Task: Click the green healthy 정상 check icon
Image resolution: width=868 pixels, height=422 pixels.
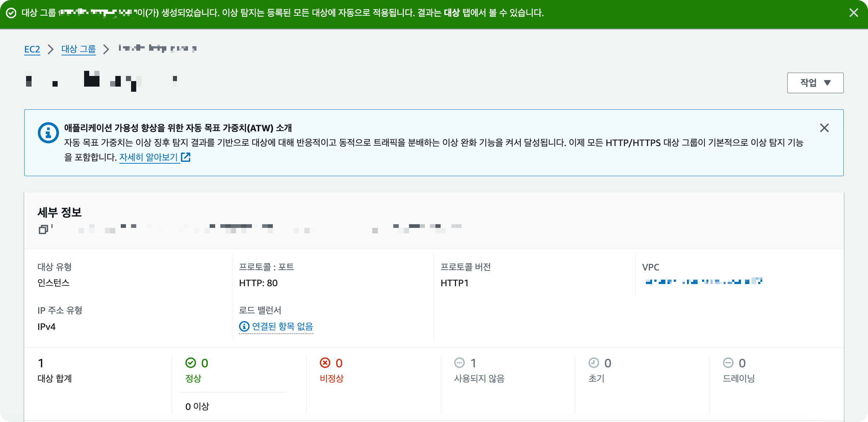Action: click(191, 363)
